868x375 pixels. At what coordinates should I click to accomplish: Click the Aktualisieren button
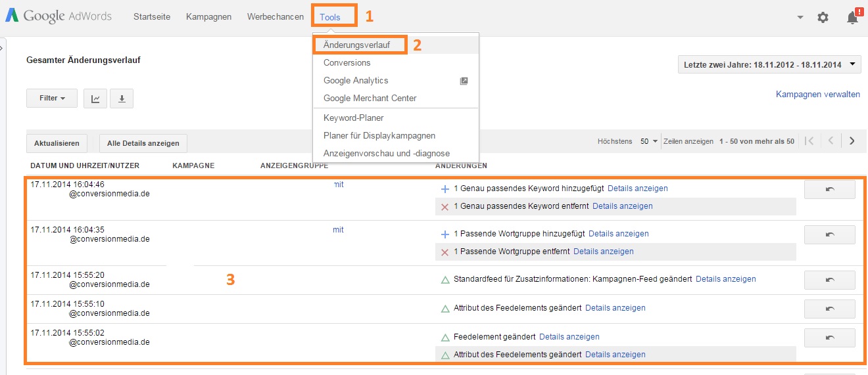click(57, 143)
